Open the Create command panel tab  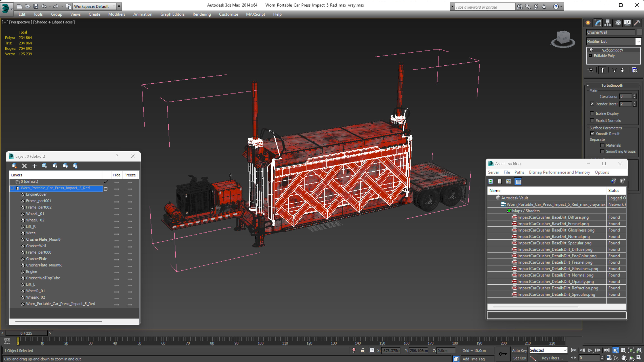588,23
